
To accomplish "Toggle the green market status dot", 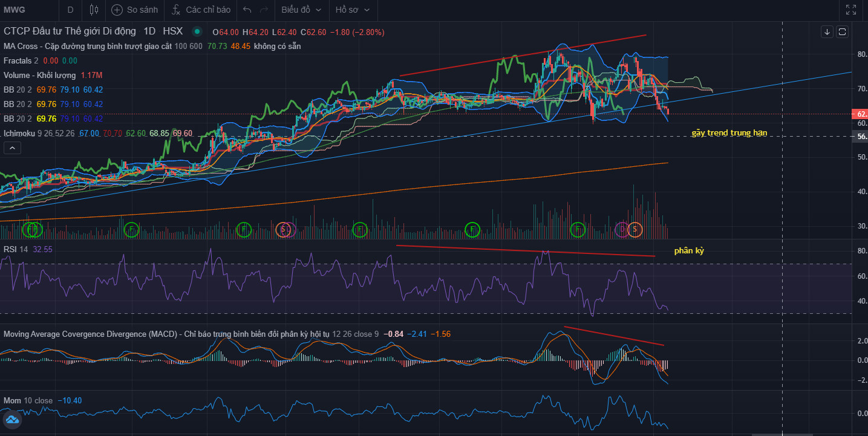I will (x=197, y=31).
